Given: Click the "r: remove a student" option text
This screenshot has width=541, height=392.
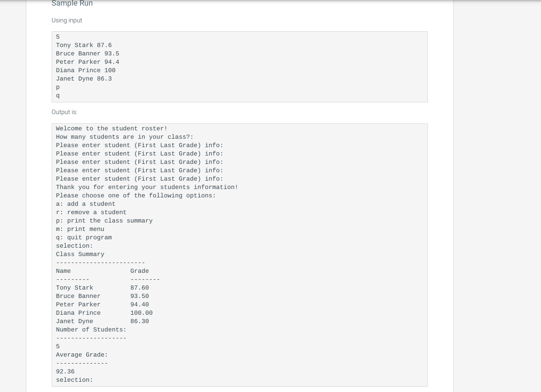Looking at the screenshot, I should (91, 212).
